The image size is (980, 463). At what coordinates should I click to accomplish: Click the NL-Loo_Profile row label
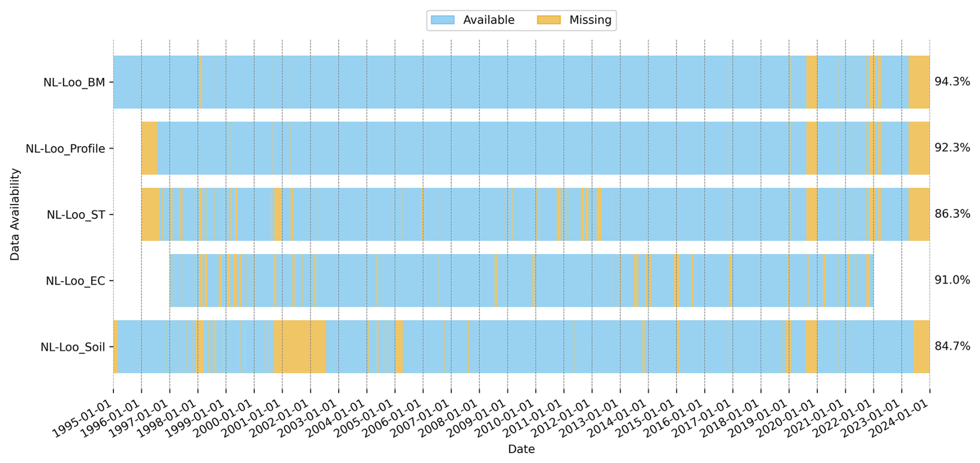pyautogui.click(x=65, y=149)
